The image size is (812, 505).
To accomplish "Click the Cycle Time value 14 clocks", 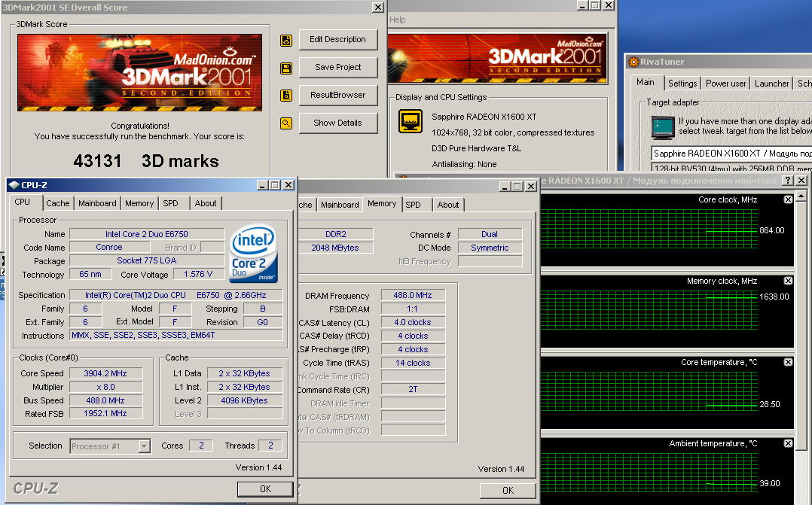I will (413, 363).
